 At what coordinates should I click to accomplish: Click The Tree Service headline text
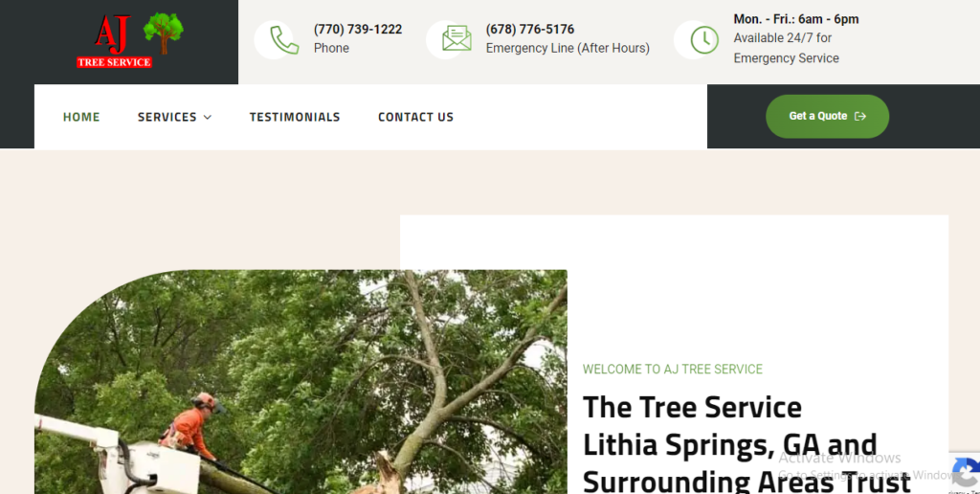[692, 408]
